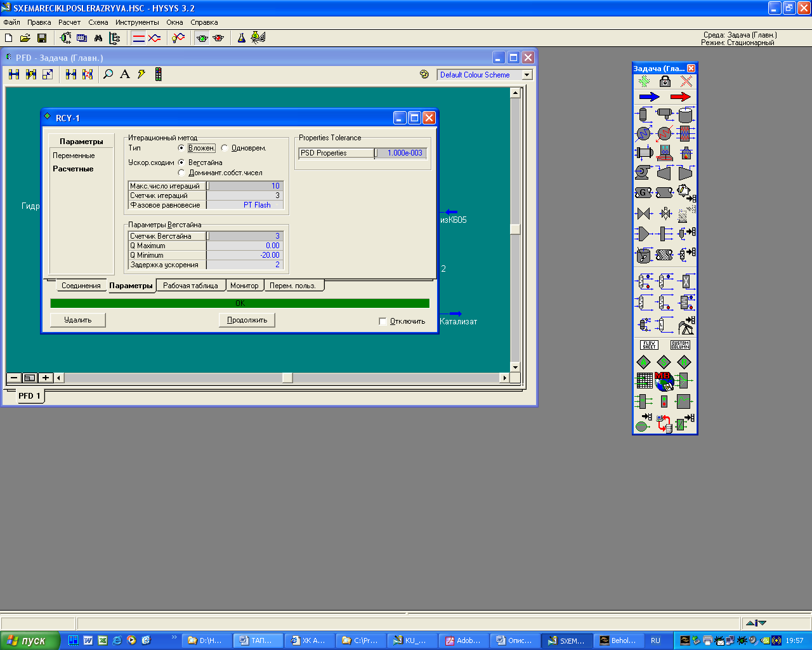812x650 pixels.
Task: Click red traffic light solver holding icon
Action: [x=218, y=38]
